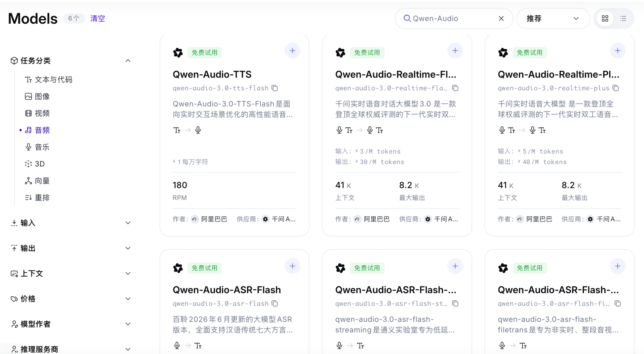Click the 免费试用 badge on Qwen-Audio-ASR-Flash

pos(204,268)
